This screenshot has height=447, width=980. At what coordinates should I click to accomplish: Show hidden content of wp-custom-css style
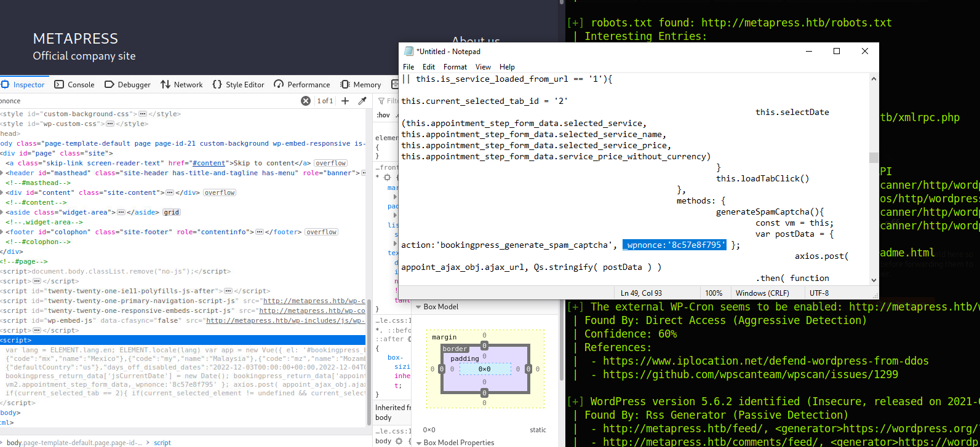point(110,124)
